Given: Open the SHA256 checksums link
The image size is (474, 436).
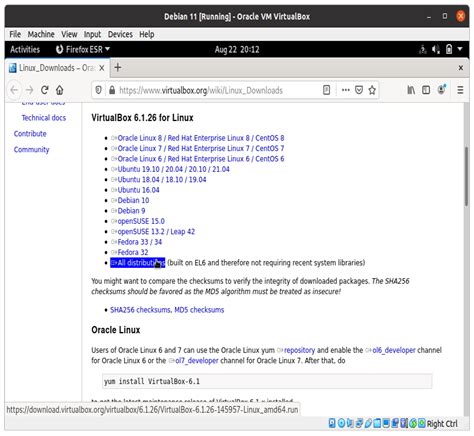Looking at the screenshot, I should (x=140, y=310).
